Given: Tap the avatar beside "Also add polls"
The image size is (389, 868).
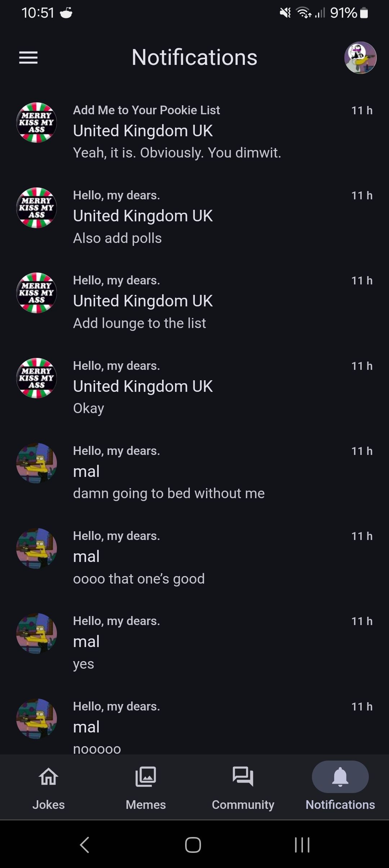Looking at the screenshot, I should tap(37, 208).
